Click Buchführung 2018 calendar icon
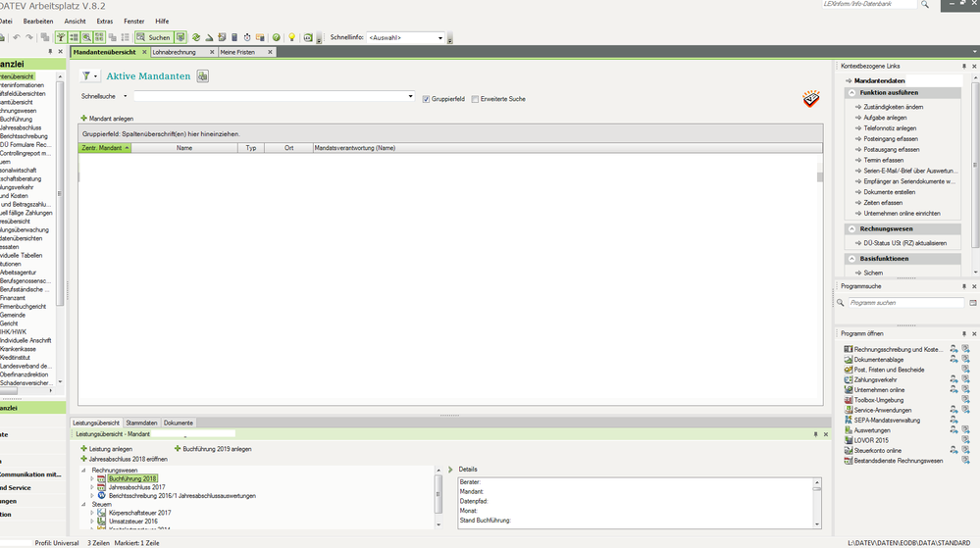The width and height of the screenshot is (980, 548). (x=101, y=478)
